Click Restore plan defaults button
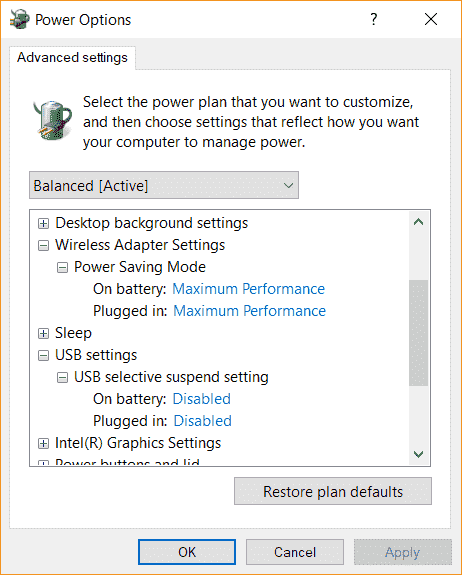Viewport: 462px width, 575px height. pos(333,491)
